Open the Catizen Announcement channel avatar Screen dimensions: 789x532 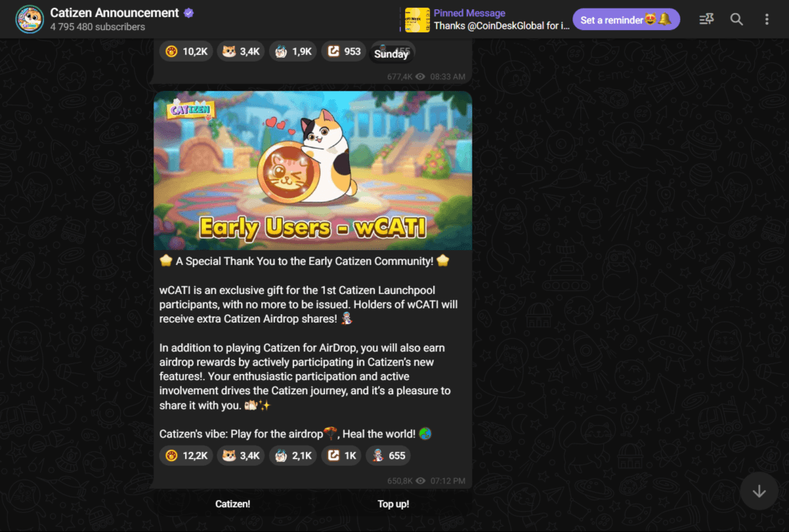29,19
